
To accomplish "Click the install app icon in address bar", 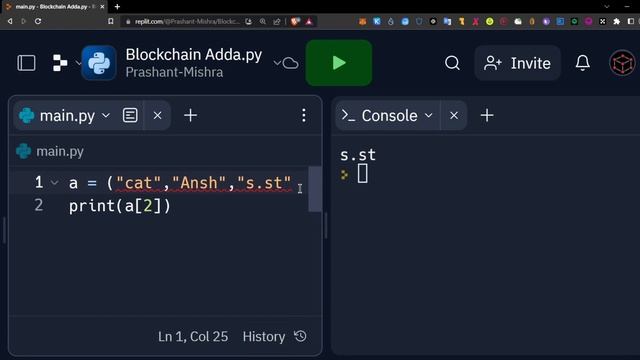I will point(249,22).
